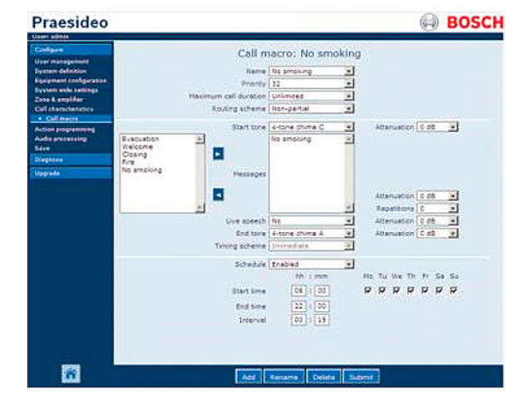The image size is (532, 399).
Task: Select No smoking in the available messages list
Action: [x=142, y=170]
